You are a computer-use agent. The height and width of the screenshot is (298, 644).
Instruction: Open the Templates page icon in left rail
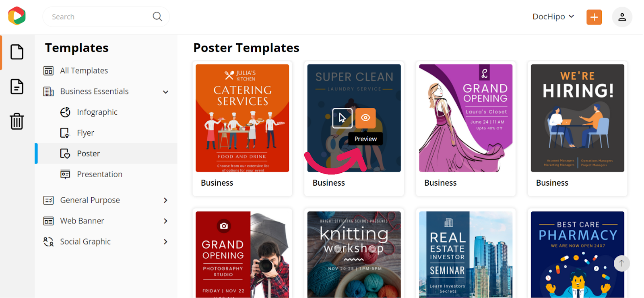pyautogui.click(x=17, y=52)
